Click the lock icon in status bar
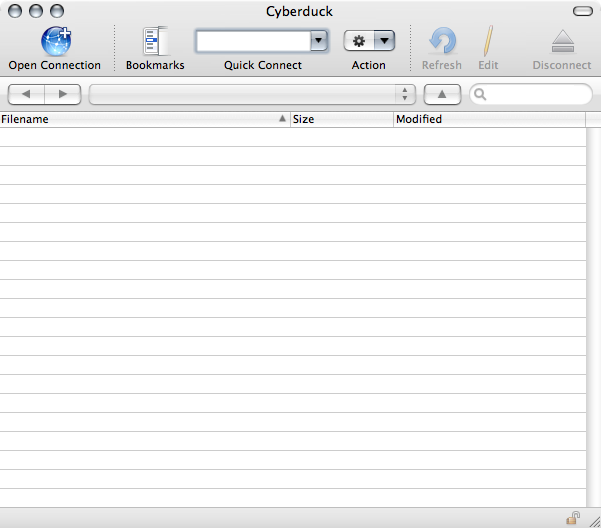The width and height of the screenshot is (601, 528). point(573,518)
